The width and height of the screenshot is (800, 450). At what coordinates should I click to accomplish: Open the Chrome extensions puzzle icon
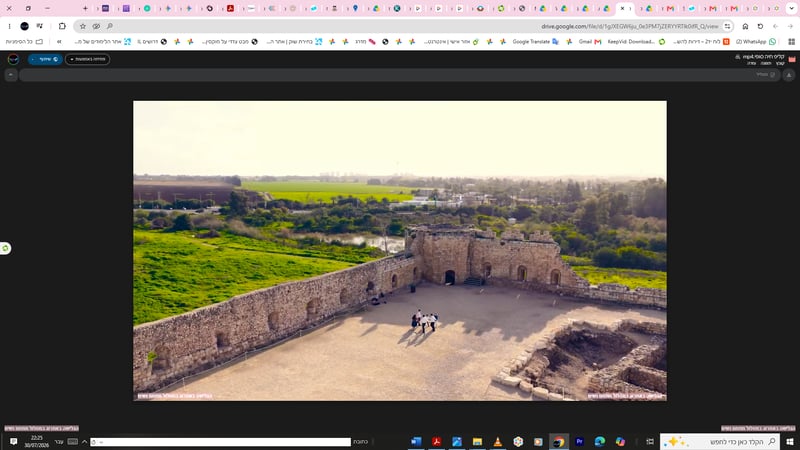62,26
